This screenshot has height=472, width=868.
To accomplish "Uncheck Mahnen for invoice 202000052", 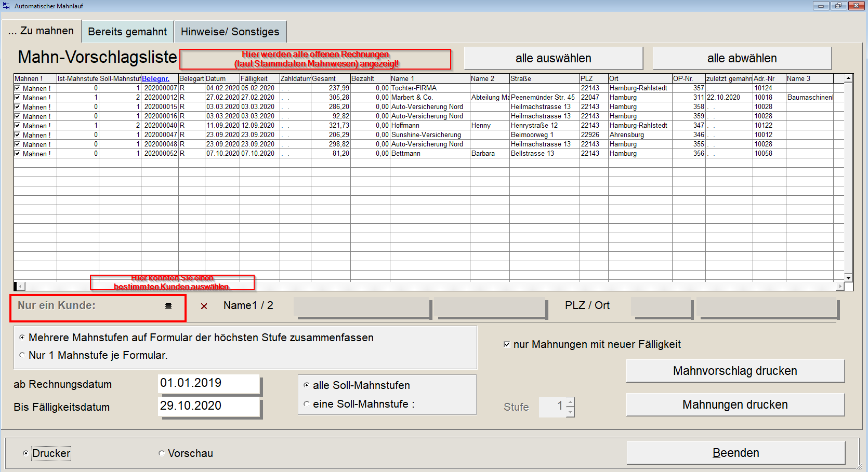I will coord(17,154).
